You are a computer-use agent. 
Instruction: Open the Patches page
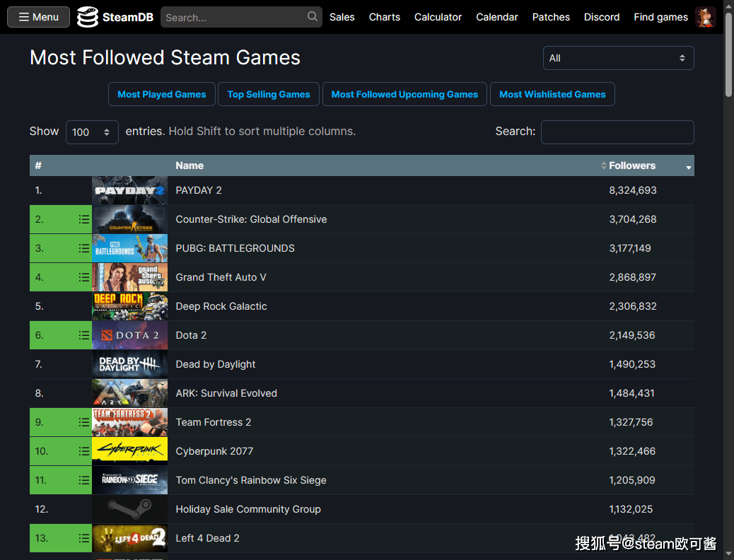(551, 16)
